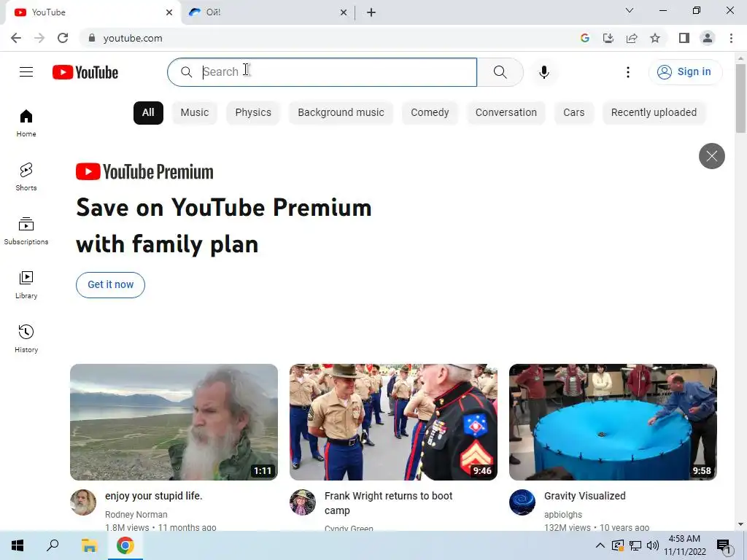
Task: Open apbiolghs channel name
Action: (x=563, y=514)
